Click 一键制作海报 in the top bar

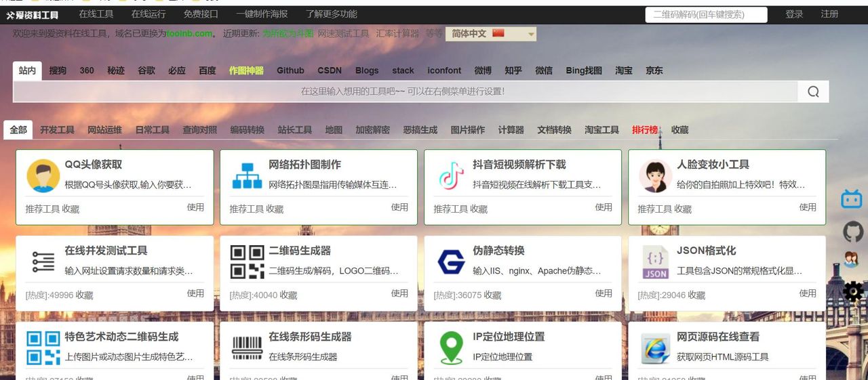[x=262, y=14]
